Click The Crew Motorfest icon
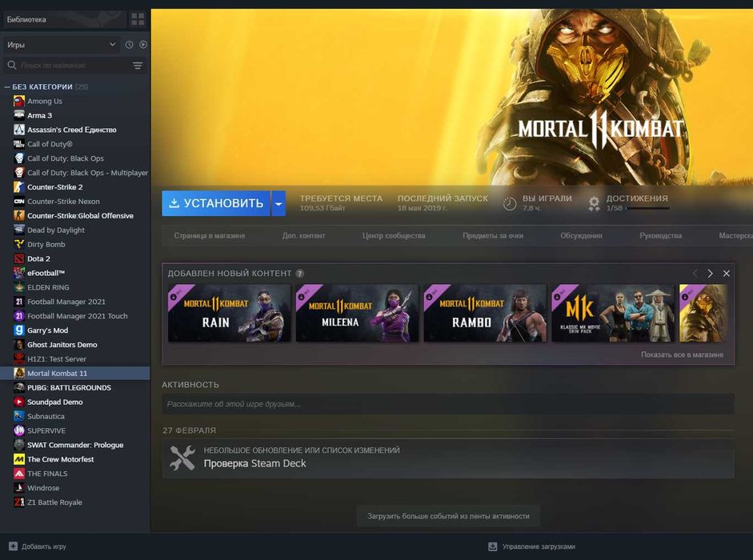 [18, 460]
